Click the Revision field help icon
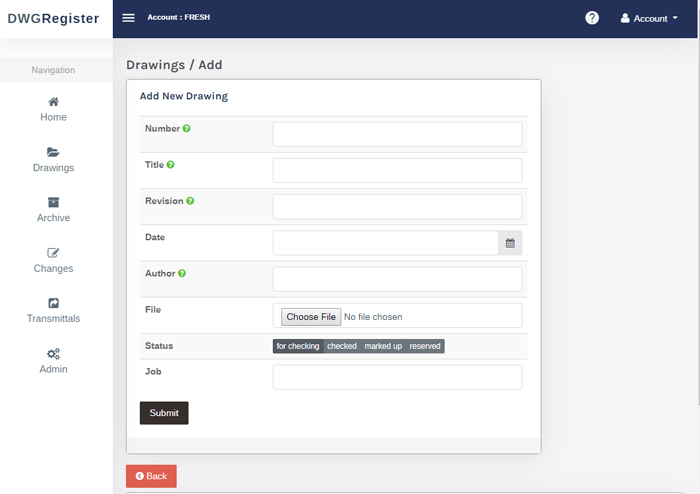The height and width of the screenshot is (494, 700). click(190, 201)
